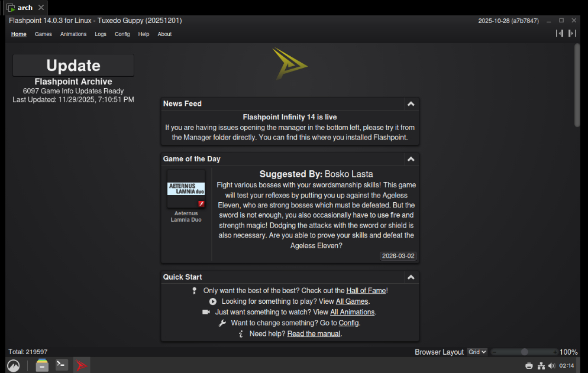Switch to the Animations tab
This screenshot has height=373, width=588.
[x=73, y=34]
